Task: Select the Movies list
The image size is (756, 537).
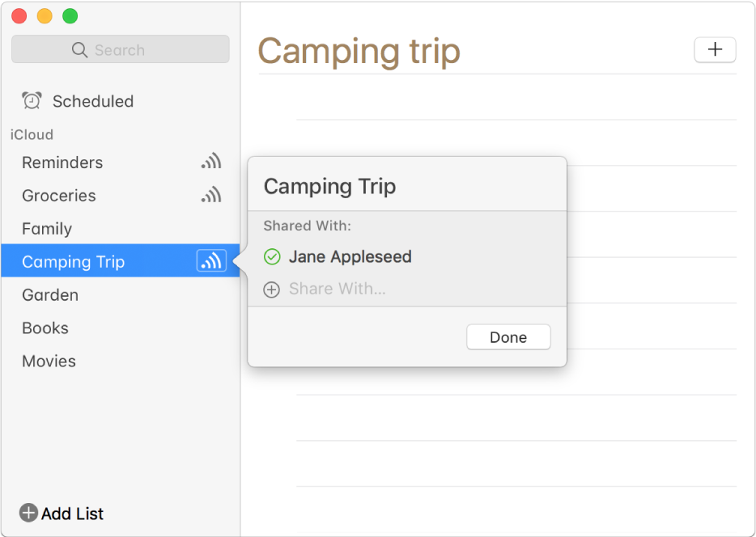Action: point(121,362)
